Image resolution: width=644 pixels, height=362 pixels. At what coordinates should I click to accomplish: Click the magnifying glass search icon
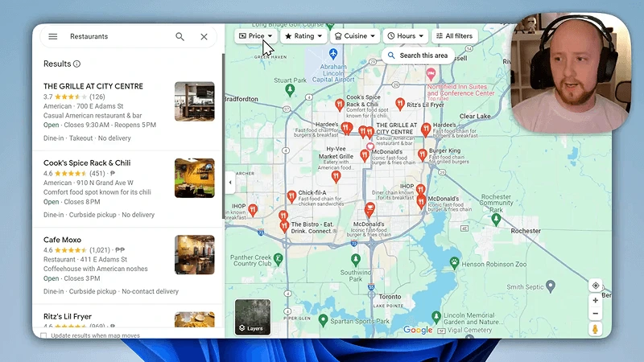[x=180, y=36]
